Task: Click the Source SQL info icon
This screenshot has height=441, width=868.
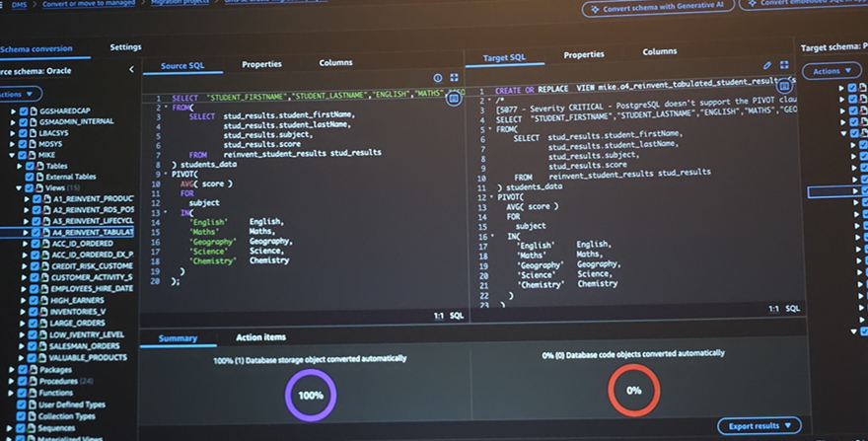Action: click(x=438, y=78)
